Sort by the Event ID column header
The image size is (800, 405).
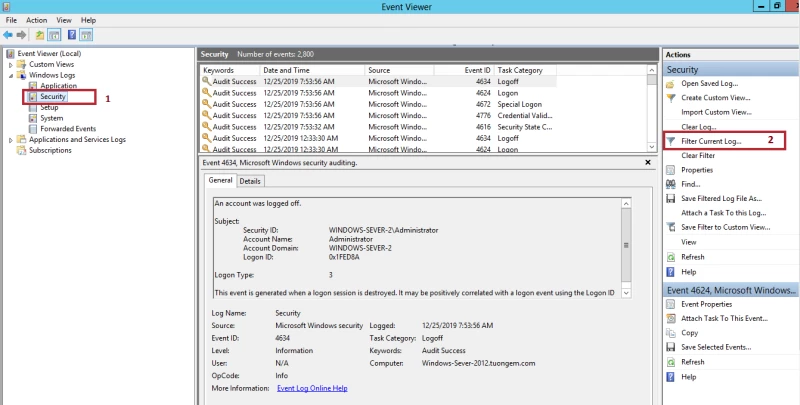(464, 70)
